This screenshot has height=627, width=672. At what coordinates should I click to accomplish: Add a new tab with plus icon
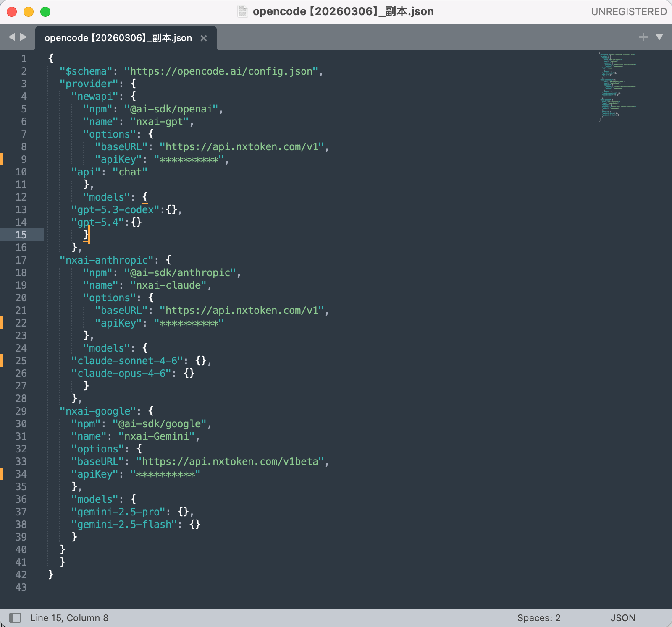coord(643,37)
